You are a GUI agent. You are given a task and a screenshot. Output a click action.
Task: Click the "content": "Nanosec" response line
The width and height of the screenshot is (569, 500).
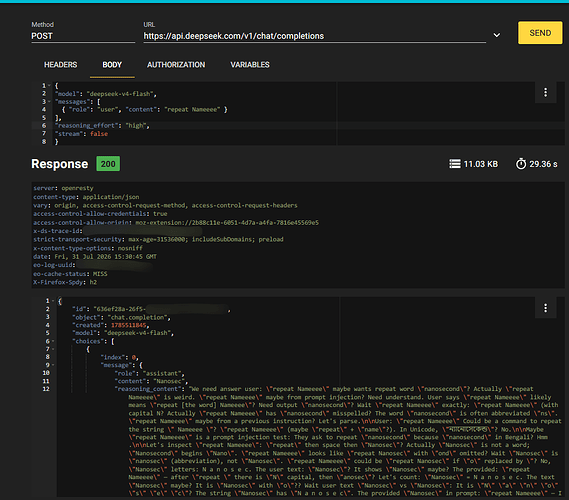coord(151,381)
